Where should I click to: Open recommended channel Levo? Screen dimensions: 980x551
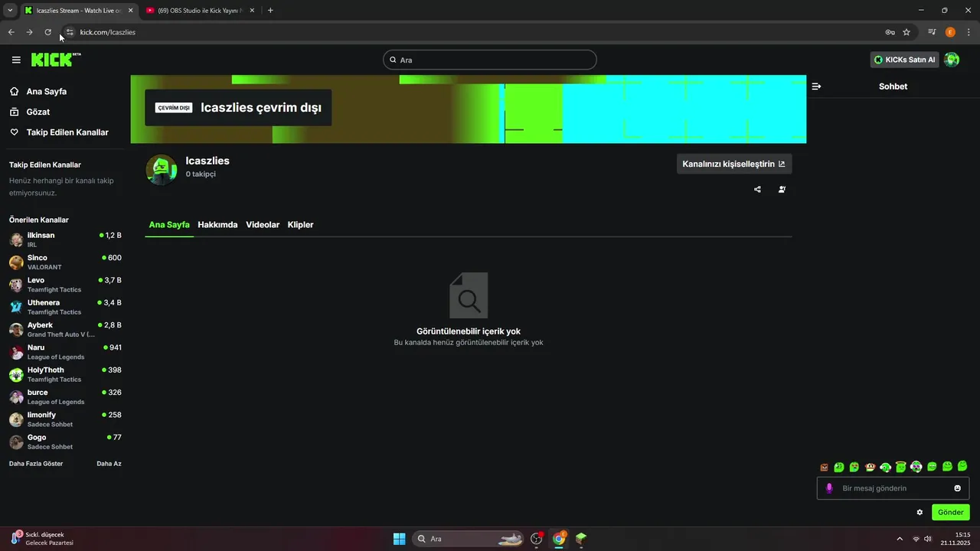(x=65, y=285)
